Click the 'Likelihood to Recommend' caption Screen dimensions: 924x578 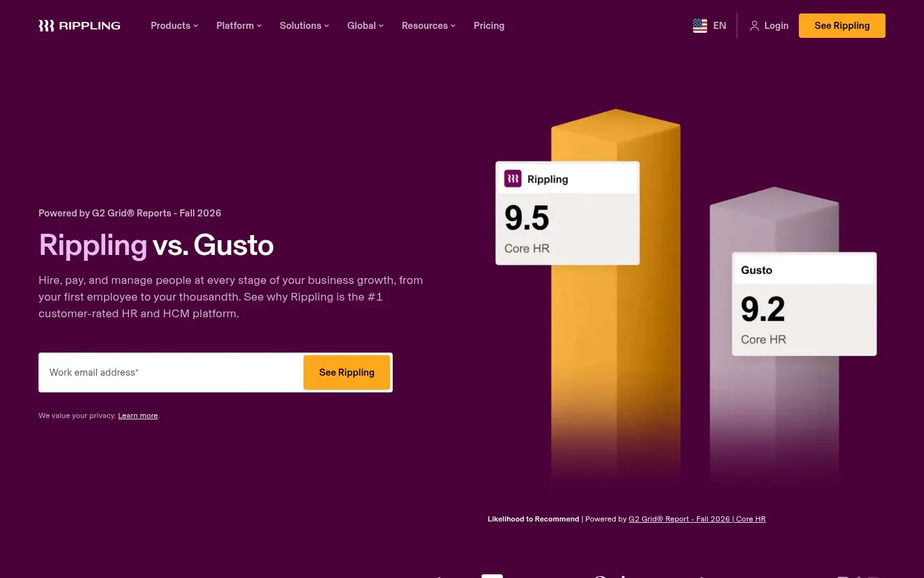coord(533,519)
